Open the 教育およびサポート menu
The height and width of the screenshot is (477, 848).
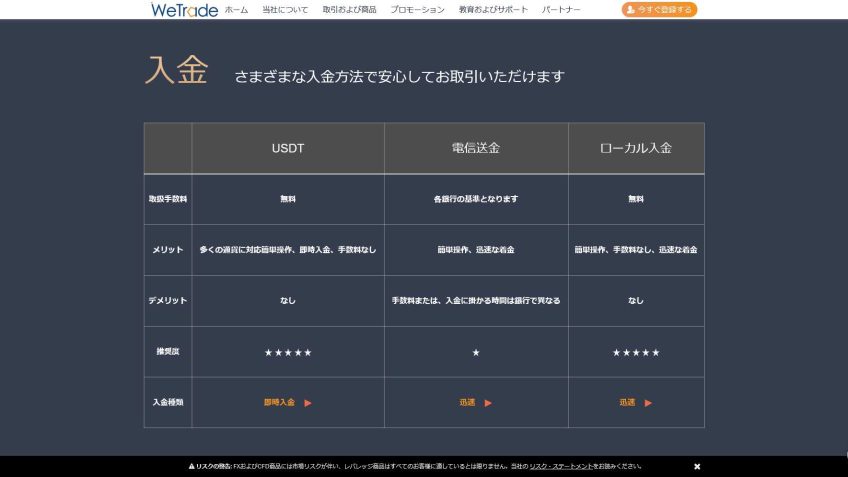coord(493,10)
